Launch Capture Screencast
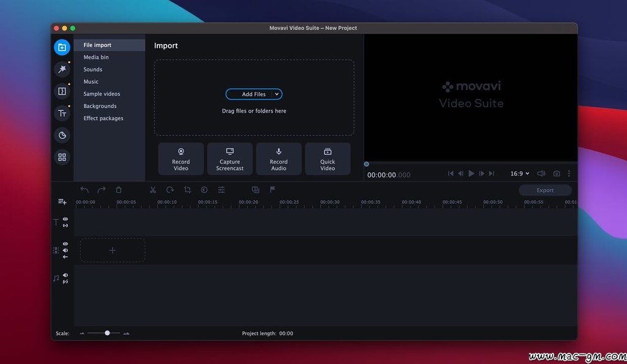Image resolution: width=627 pixels, height=364 pixels. 230,159
